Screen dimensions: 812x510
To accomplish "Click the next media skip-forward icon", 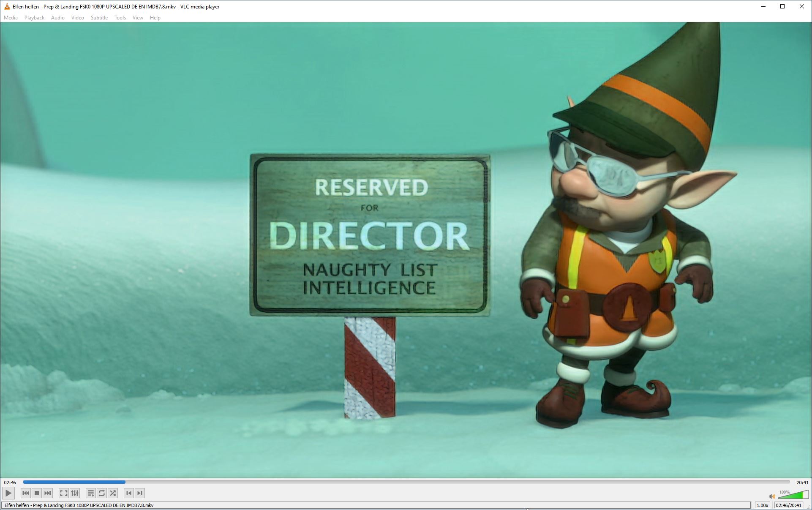I will pyautogui.click(x=48, y=493).
